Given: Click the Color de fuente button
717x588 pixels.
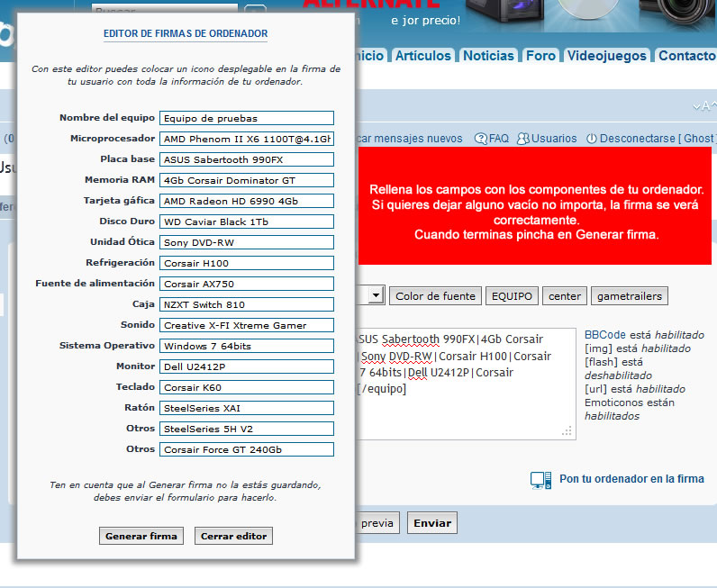Looking at the screenshot, I should (x=435, y=296).
